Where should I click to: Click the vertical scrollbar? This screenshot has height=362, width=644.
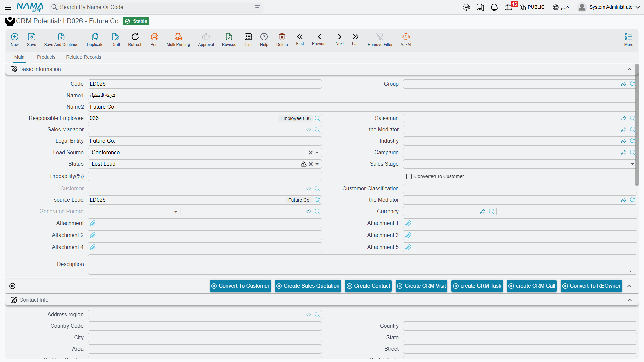coord(637,125)
